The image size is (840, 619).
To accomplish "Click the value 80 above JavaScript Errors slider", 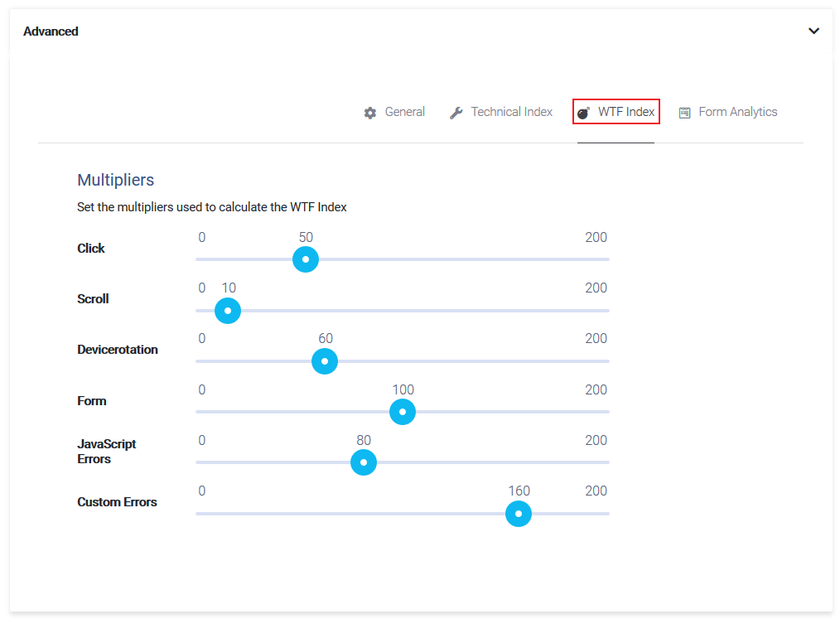I will 364,441.
